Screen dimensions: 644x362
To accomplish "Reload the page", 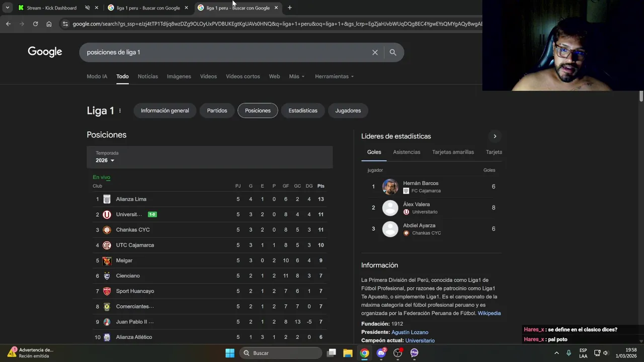I will (35, 24).
